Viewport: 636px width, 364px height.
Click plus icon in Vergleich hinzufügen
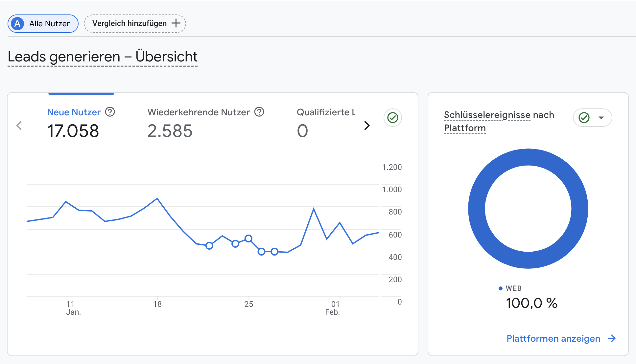pos(176,23)
